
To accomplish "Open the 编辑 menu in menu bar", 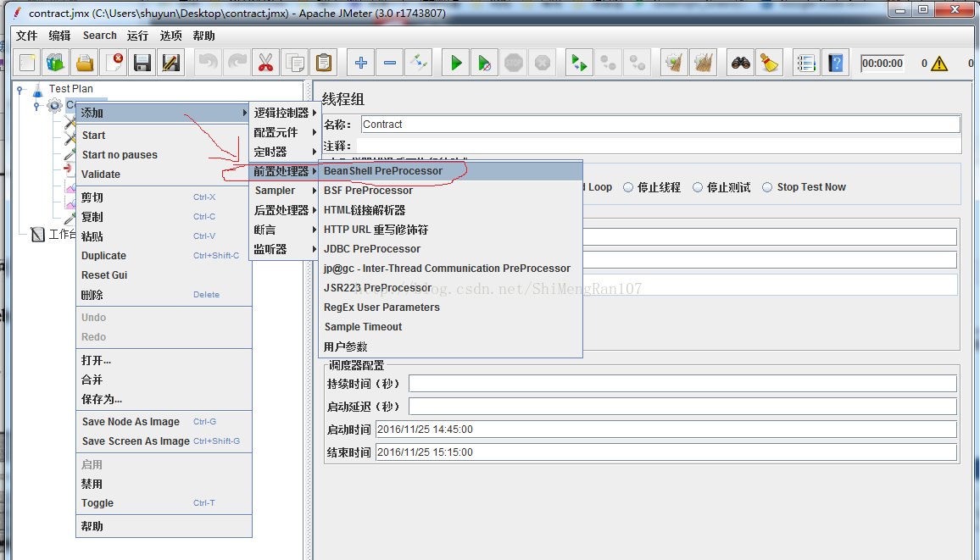I will [x=60, y=36].
